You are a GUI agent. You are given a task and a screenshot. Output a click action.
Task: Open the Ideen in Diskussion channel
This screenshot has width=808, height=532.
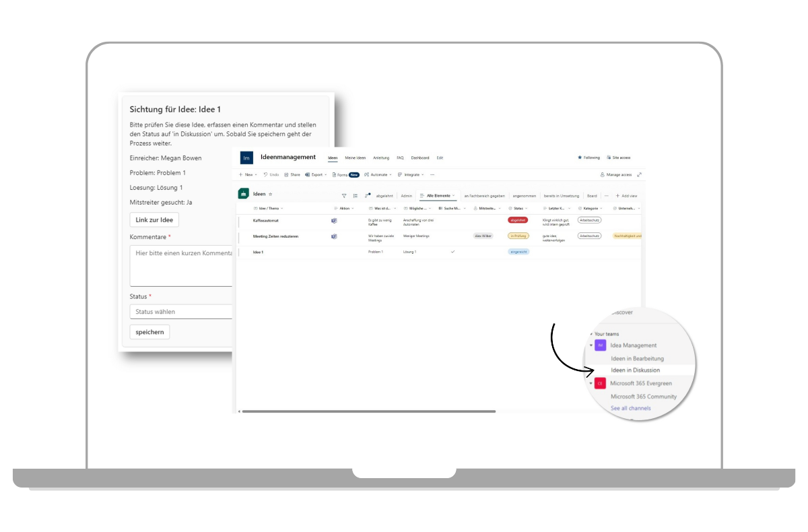pos(635,370)
